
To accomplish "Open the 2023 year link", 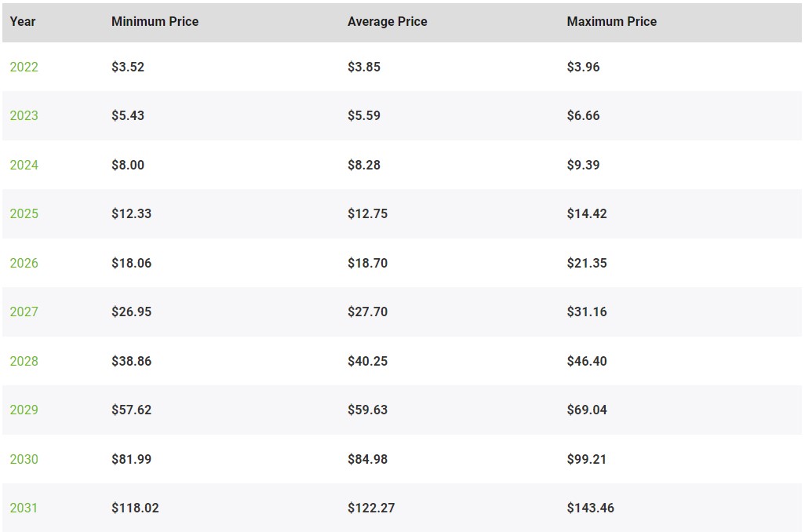I will 24,115.
